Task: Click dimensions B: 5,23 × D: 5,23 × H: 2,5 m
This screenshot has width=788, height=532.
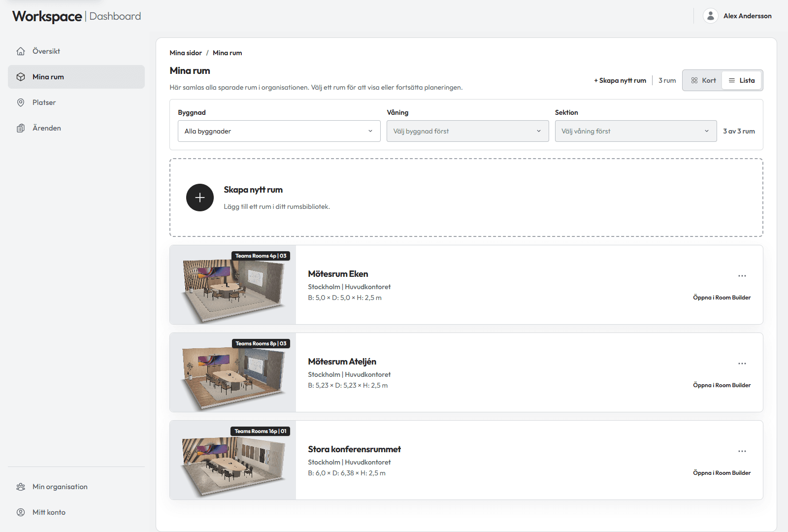Action: tap(348, 385)
